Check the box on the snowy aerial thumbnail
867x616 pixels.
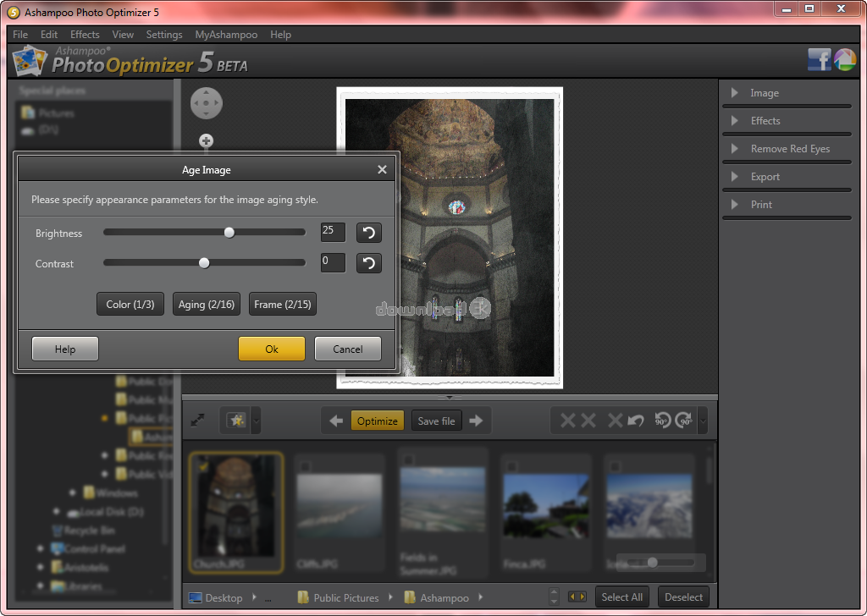[x=615, y=467]
